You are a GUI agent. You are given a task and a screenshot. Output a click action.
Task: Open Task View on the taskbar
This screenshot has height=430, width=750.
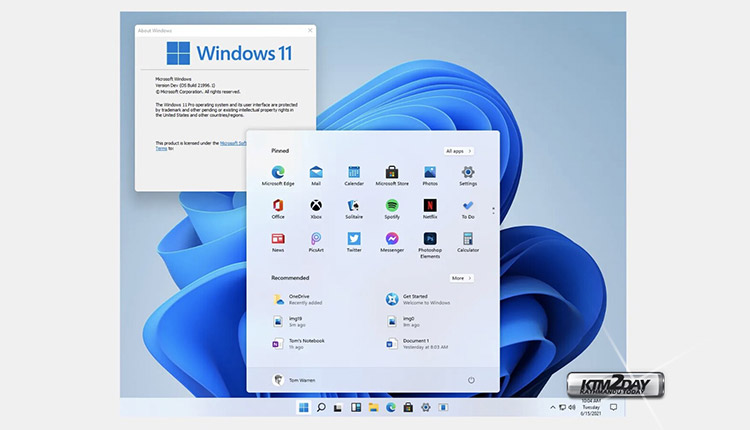(338, 408)
